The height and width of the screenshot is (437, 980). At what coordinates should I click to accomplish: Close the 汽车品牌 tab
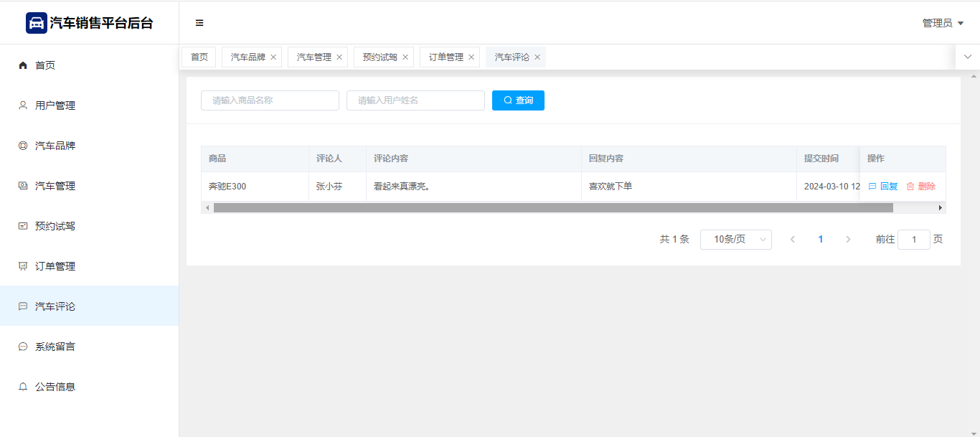(x=273, y=57)
